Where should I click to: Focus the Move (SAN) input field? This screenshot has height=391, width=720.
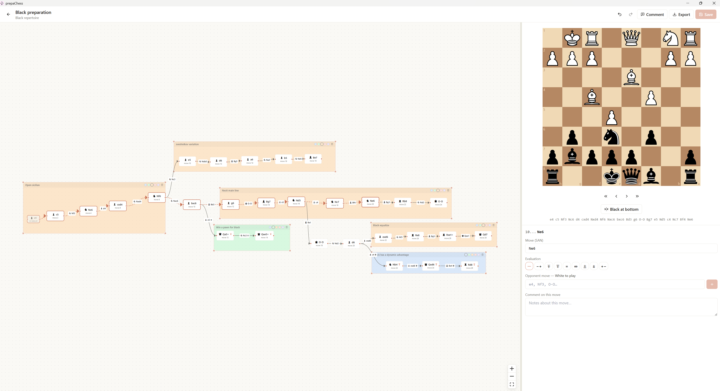(x=621, y=248)
